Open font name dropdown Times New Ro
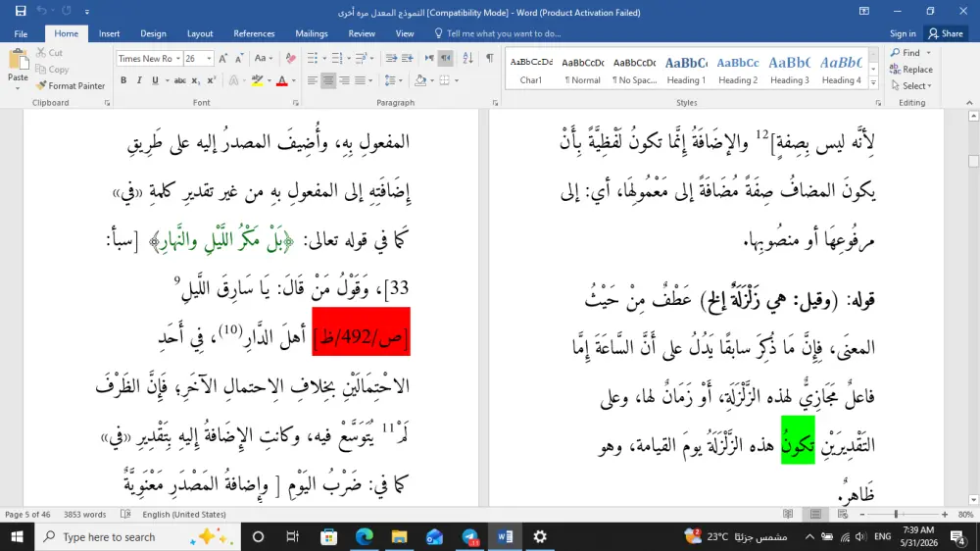Viewport: 980px width, 551px height. point(177,59)
